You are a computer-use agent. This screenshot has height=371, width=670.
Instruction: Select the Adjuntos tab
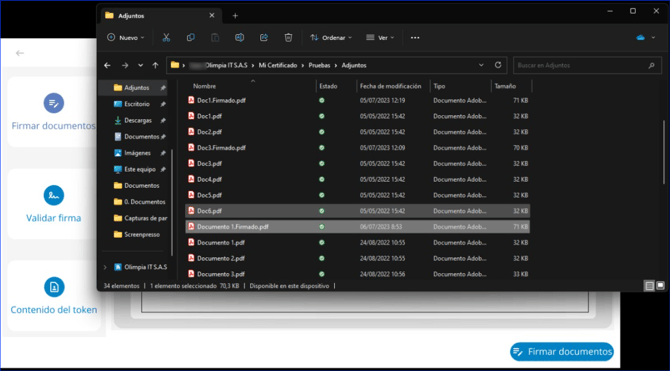162,16
